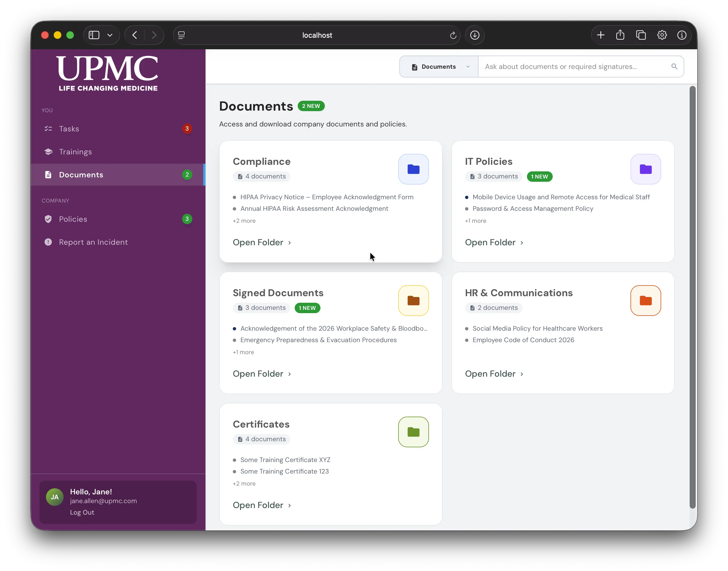Open the Certificates green folder icon

[413, 432]
